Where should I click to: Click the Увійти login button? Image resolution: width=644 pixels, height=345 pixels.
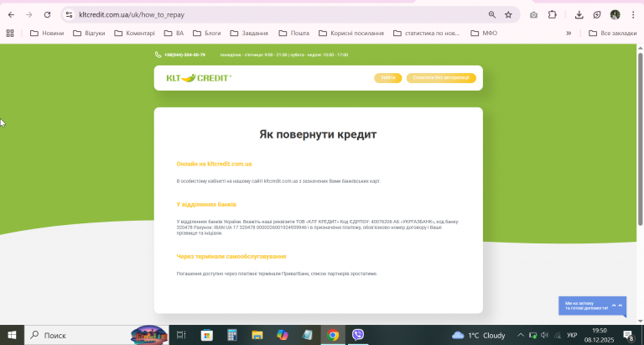(x=387, y=78)
